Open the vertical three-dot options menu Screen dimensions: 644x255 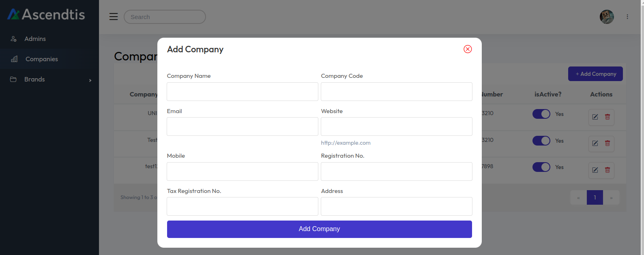coord(627,17)
